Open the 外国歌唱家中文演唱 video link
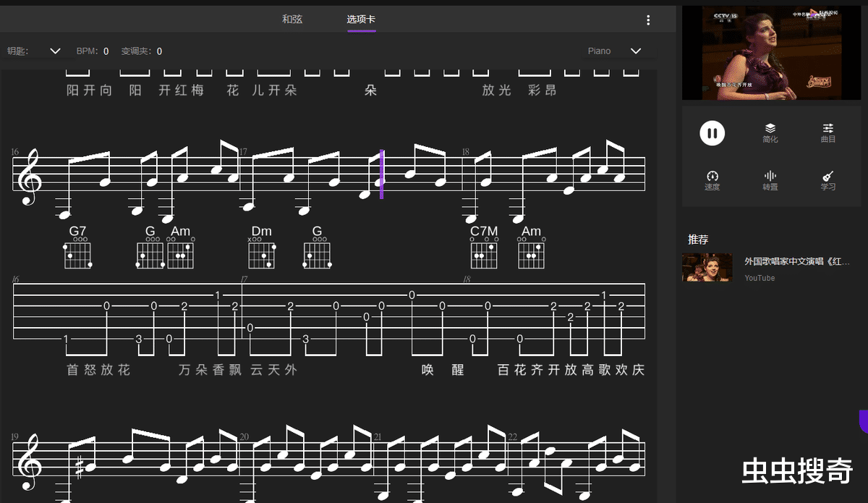This screenshot has height=503, width=868. pos(798,261)
